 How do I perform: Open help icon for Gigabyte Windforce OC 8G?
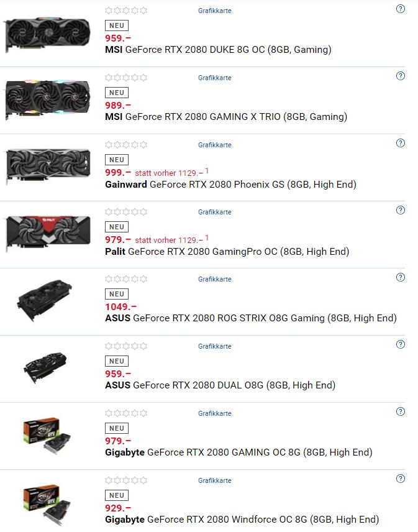click(x=401, y=479)
